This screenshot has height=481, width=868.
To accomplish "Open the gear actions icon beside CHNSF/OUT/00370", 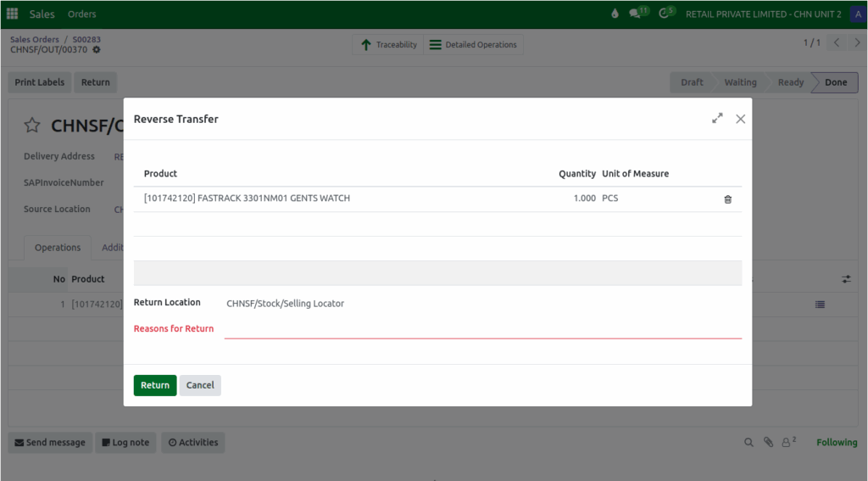I will 97,49.
